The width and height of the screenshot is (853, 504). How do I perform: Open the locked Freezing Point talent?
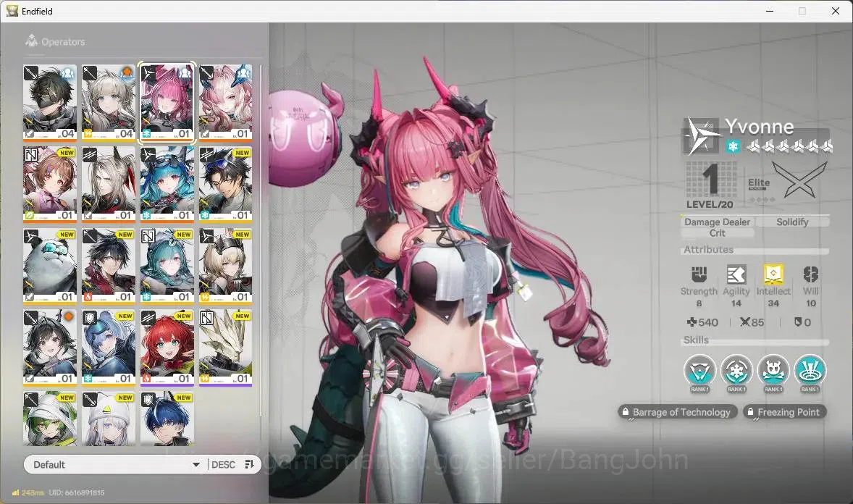[785, 412]
